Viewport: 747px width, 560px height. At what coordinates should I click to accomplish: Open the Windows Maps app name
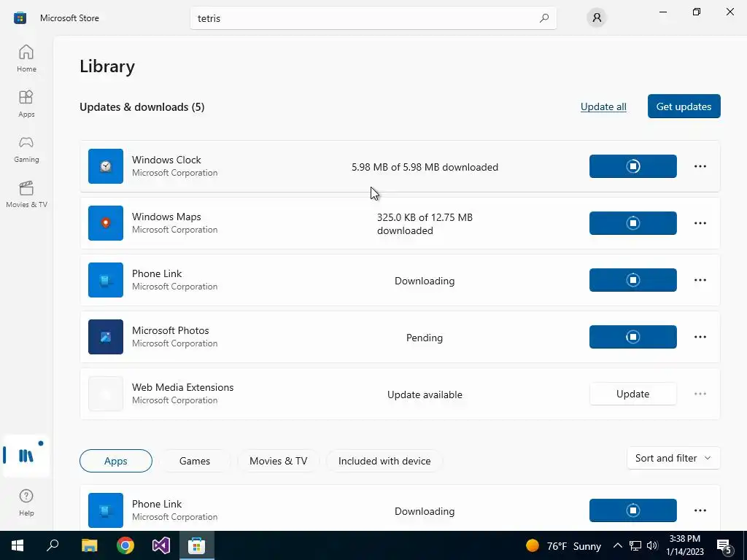coord(166,217)
